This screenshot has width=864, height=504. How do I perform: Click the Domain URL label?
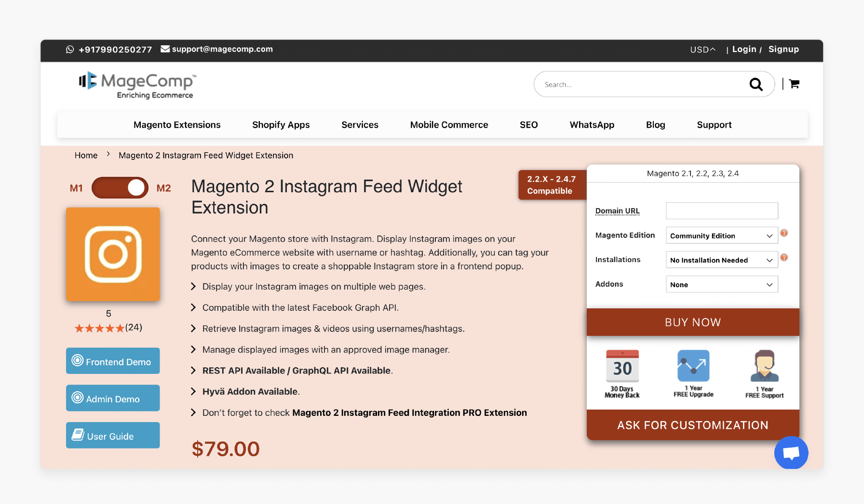coord(618,211)
